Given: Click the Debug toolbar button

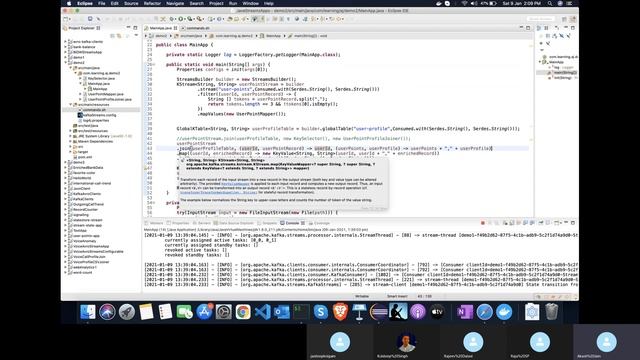Looking at the screenshot, I should (172, 19).
